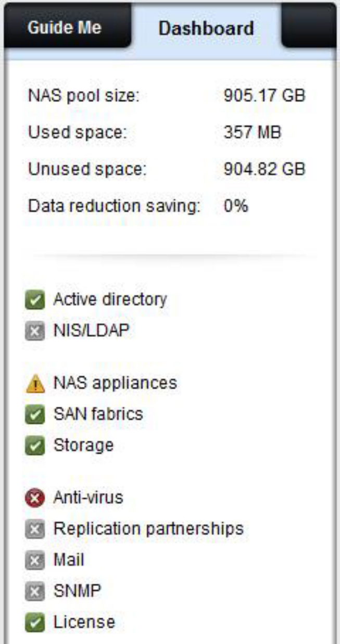Click the grey X icon beside SNMP
340x644 pixels.
click(34, 592)
